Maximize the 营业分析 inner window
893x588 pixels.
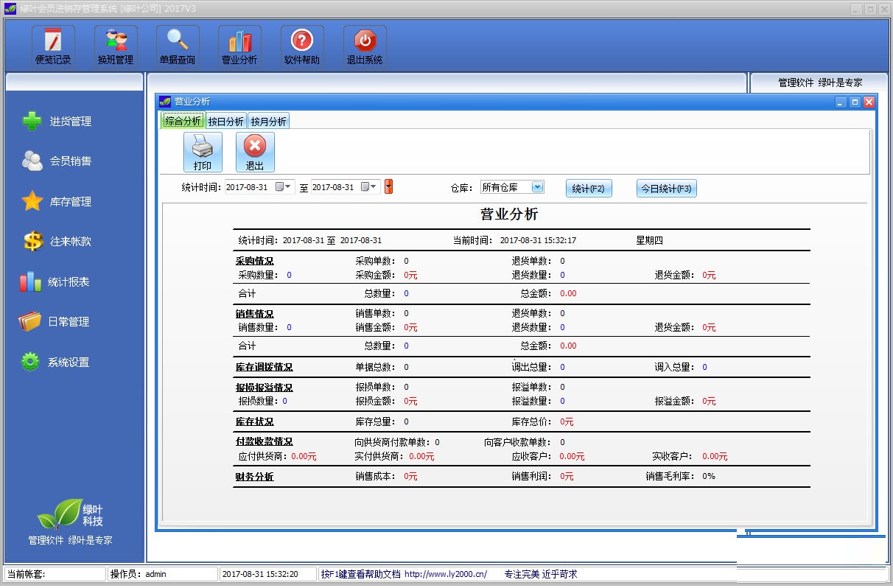point(855,102)
